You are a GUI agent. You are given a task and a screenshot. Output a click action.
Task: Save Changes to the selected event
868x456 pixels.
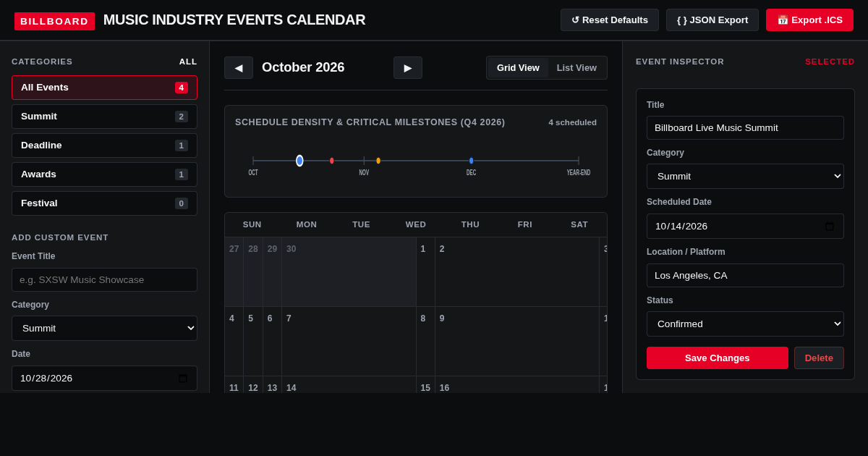[718, 358]
